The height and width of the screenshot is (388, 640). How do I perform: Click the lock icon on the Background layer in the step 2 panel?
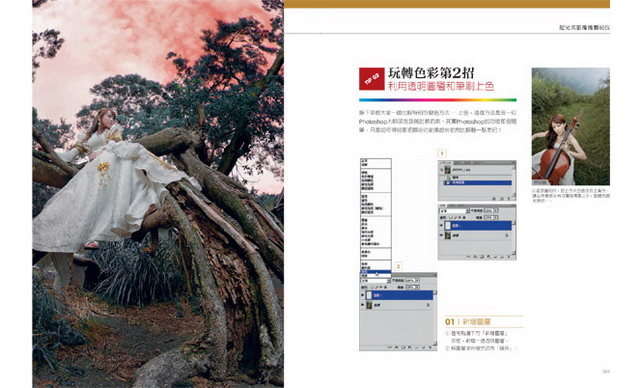(x=428, y=305)
